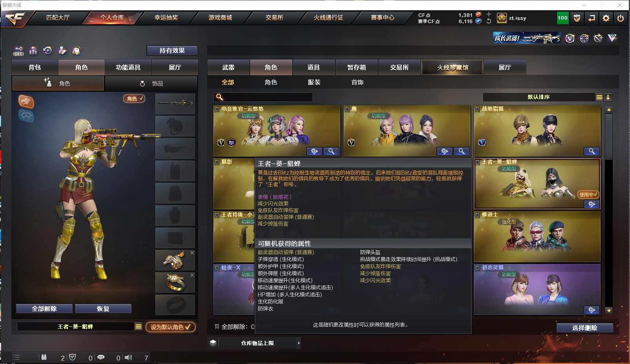
Task: Toggle the 角色 checkmark above character preview
Action: pyautogui.click(x=134, y=99)
